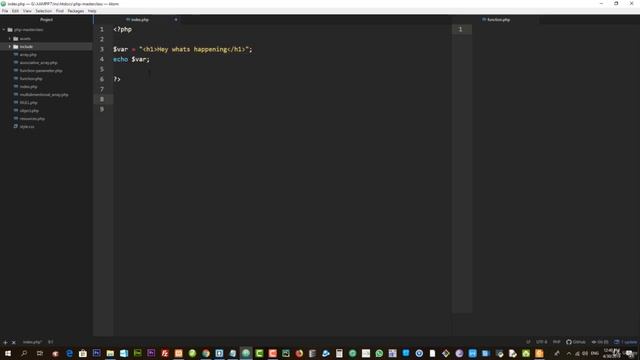The image size is (640, 360).
Task: Open the Atom icon on the taskbar
Action: (246, 353)
